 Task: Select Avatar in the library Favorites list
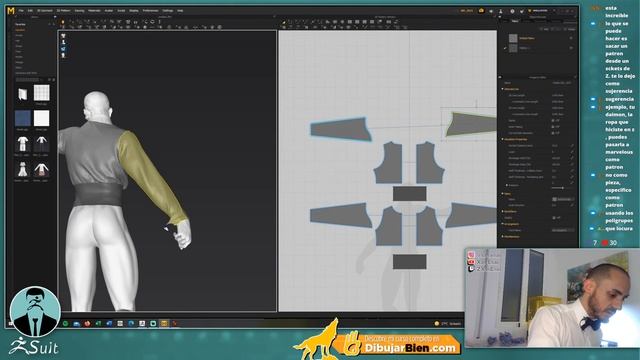[19, 36]
